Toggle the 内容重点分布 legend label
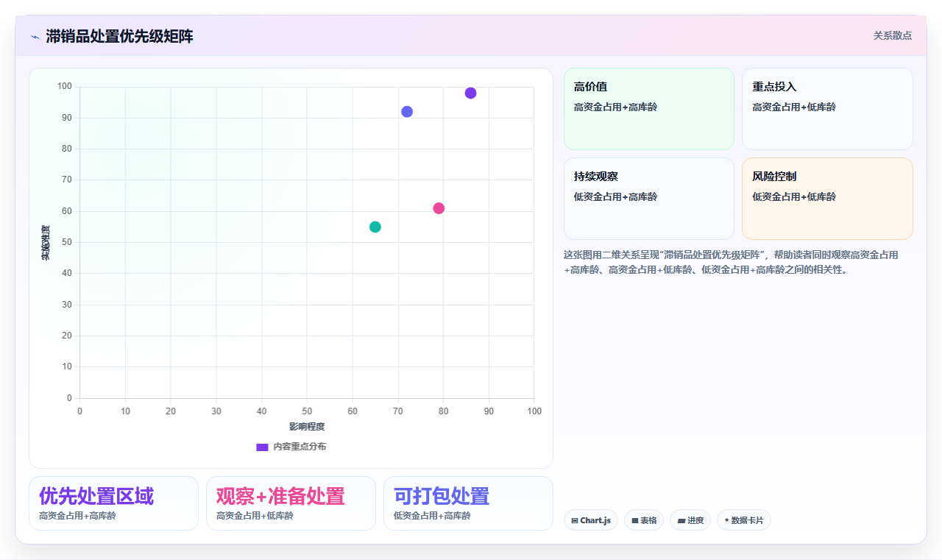 pyautogui.click(x=300, y=447)
